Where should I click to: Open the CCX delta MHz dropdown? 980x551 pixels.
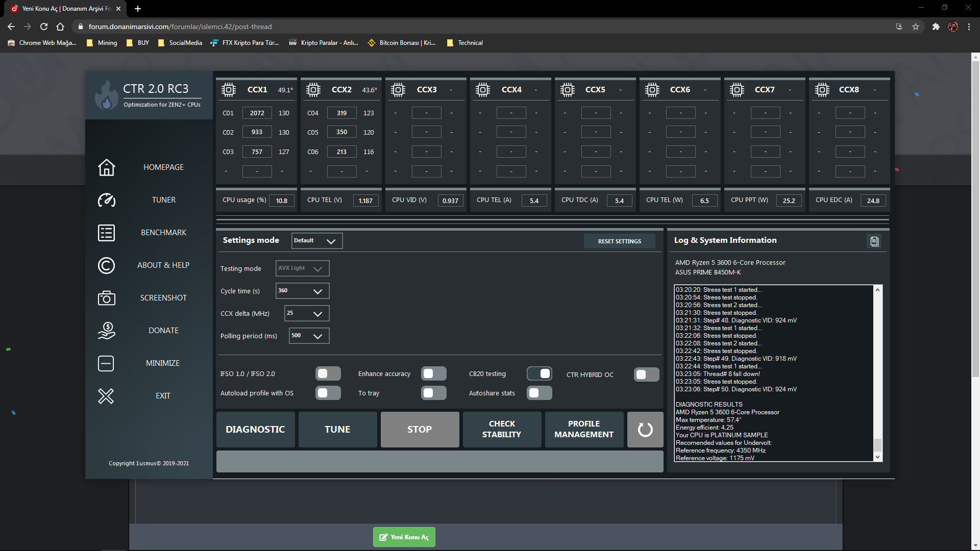tap(306, 313)
